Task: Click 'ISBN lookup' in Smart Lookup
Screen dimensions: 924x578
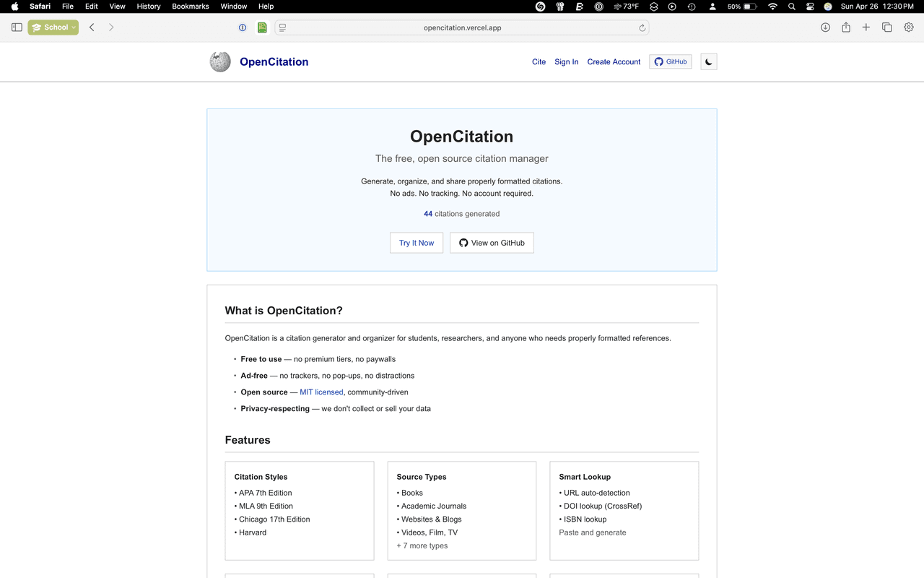Action: pyautogui.click(x=585, y=519)
